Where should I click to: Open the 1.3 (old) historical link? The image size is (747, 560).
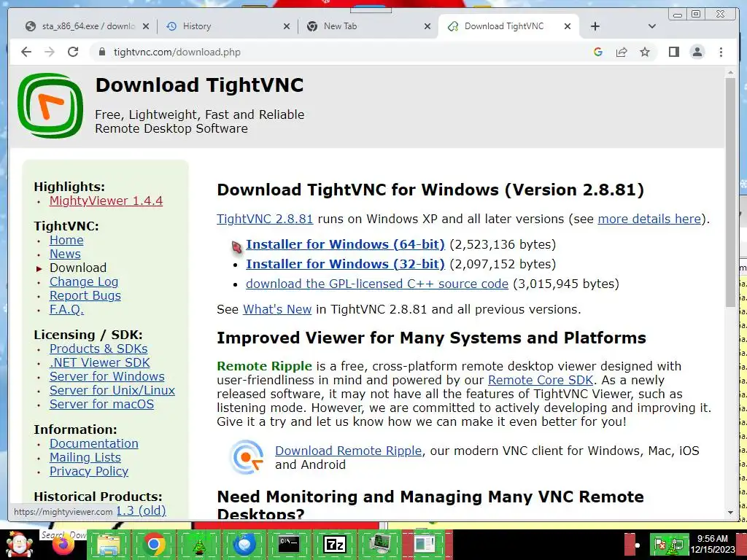pos(142,510)
